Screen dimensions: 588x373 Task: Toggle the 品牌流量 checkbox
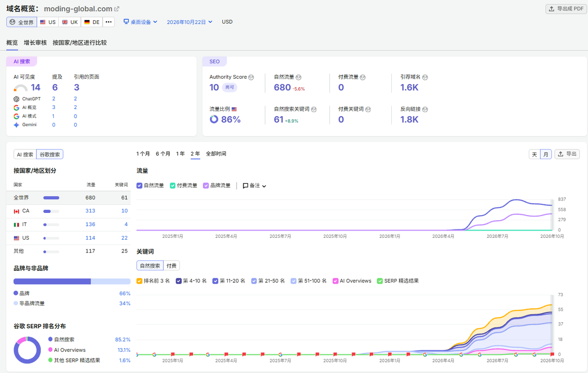[206, 186]
